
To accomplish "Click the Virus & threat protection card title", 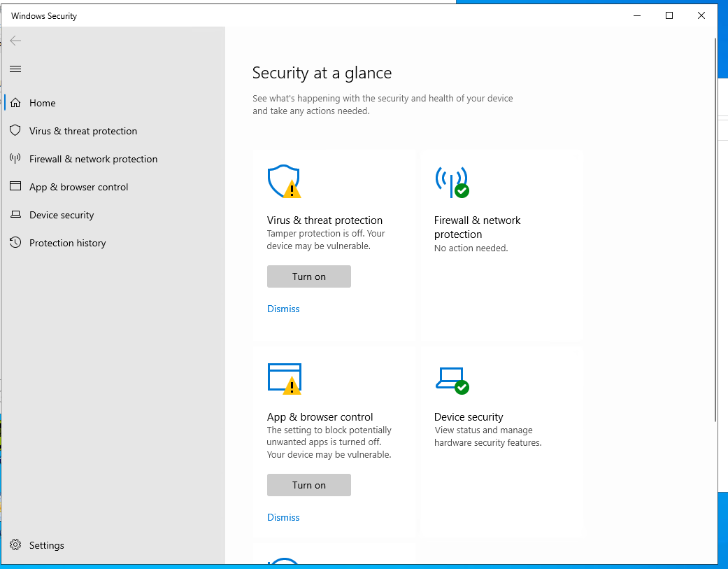I will tap(324, 220).
